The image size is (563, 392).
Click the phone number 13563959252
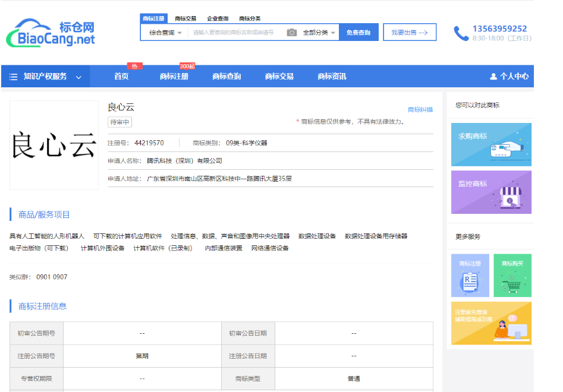click(x=499, y=29)
